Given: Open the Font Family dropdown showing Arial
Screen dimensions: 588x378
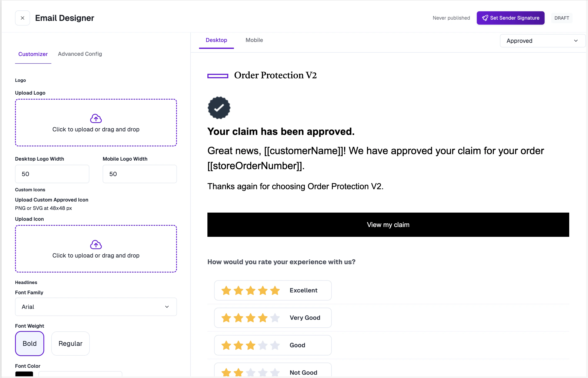Looking at the screenshot, I should [96, 307].
